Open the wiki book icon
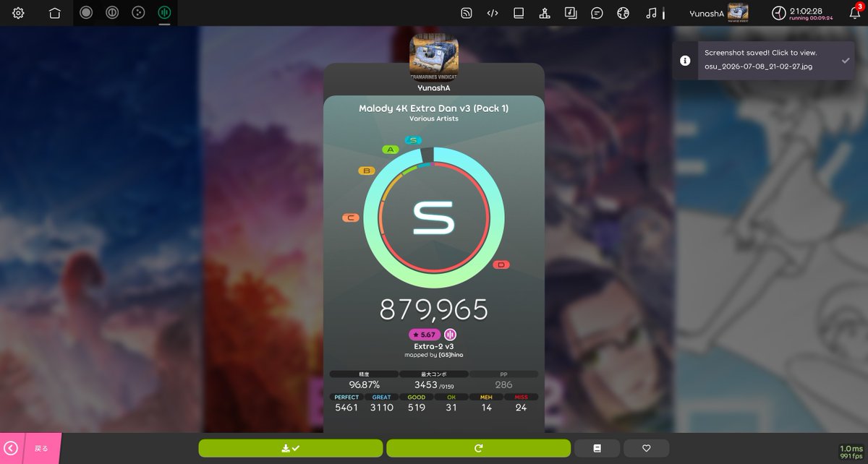 coord(519,13)
